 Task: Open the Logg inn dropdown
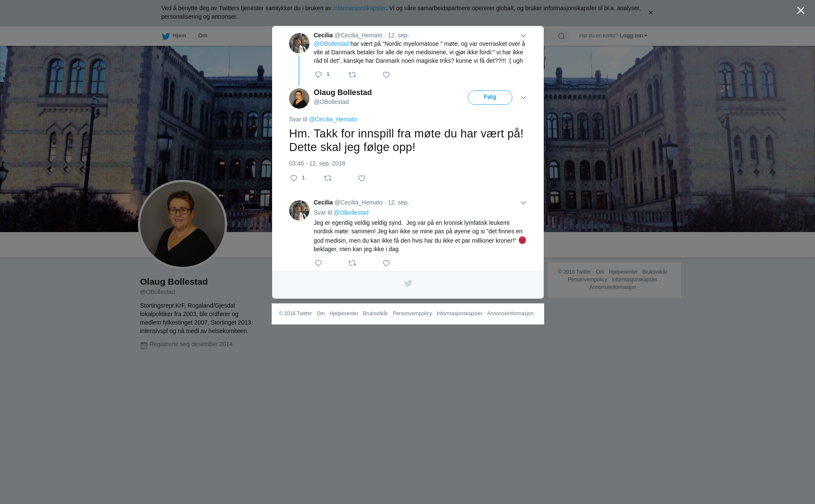pos(633,36)
